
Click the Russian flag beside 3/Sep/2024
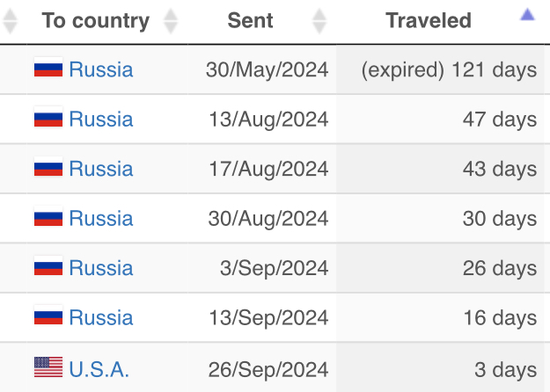point(48,267)
